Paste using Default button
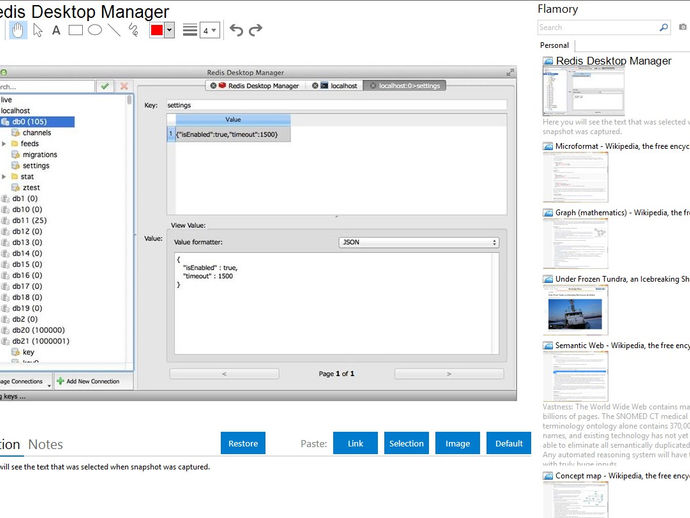The image size is (690, 518). click(509, 443)
